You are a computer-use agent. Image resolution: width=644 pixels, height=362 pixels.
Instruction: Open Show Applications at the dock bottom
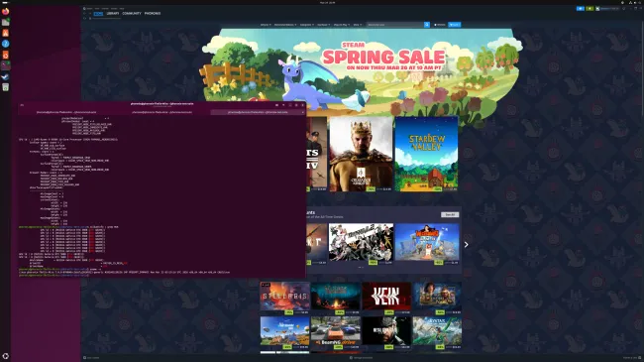coord(5,356)
